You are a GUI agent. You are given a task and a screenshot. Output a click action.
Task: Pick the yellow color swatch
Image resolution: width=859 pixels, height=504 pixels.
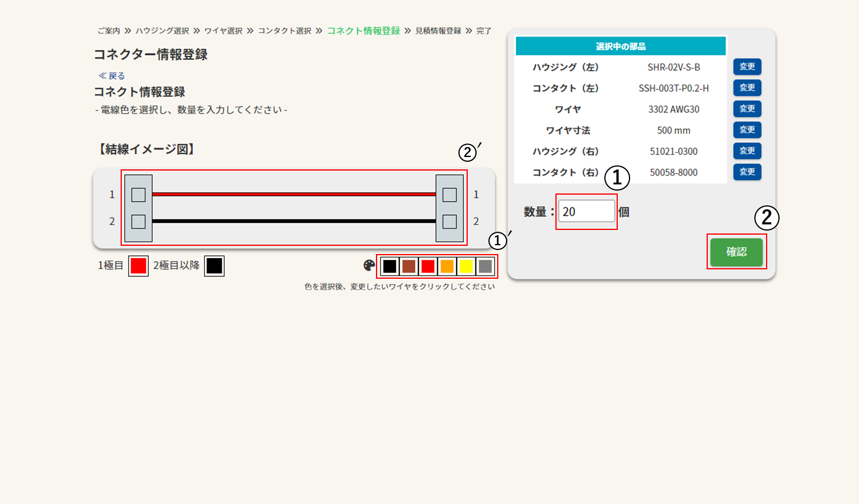click(x=466, y=266)
